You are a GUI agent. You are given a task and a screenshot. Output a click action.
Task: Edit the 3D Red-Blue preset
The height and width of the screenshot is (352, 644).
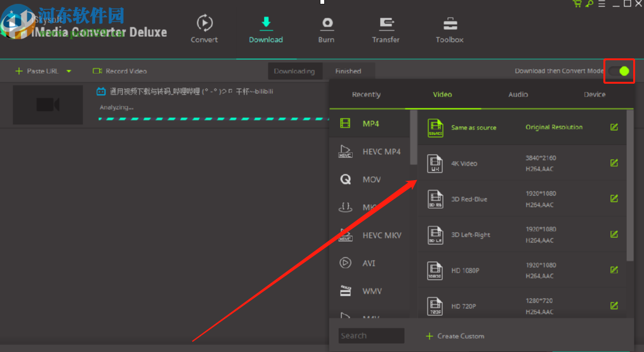coord(614,199)
